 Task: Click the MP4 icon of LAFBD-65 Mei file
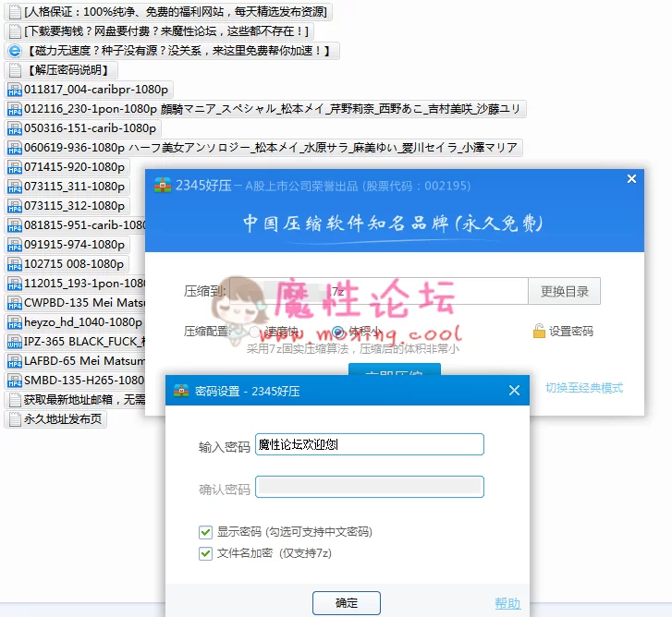pos(15,361)
